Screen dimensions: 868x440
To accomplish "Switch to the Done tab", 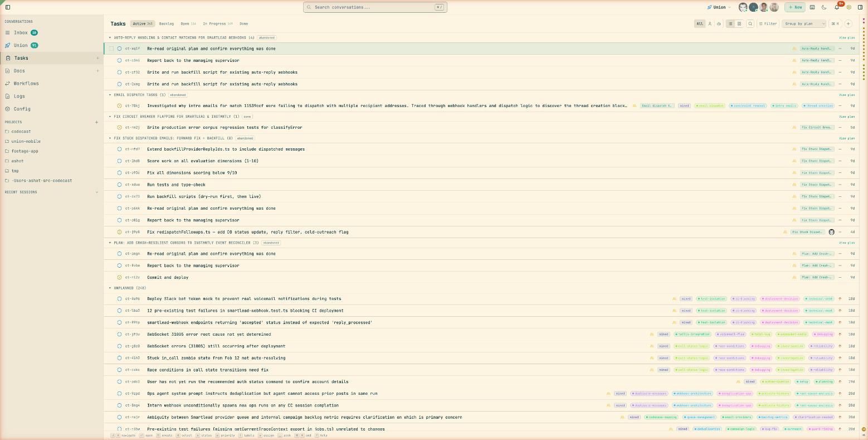I will (243, 24).
